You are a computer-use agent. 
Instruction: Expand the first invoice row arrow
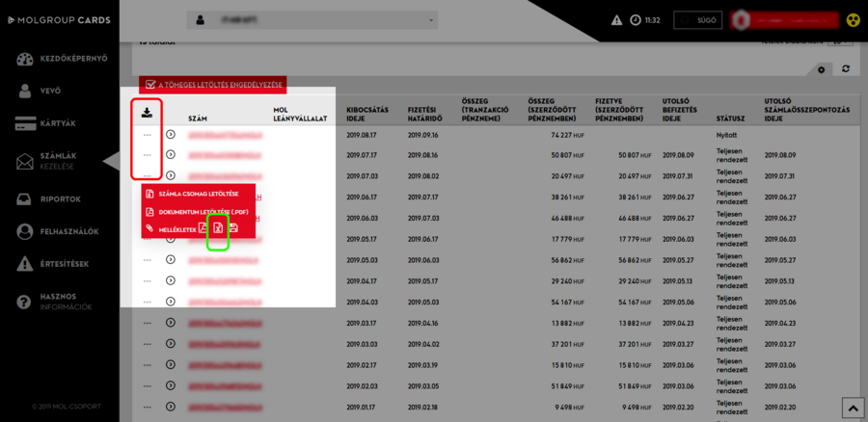[x=171, y=136]
